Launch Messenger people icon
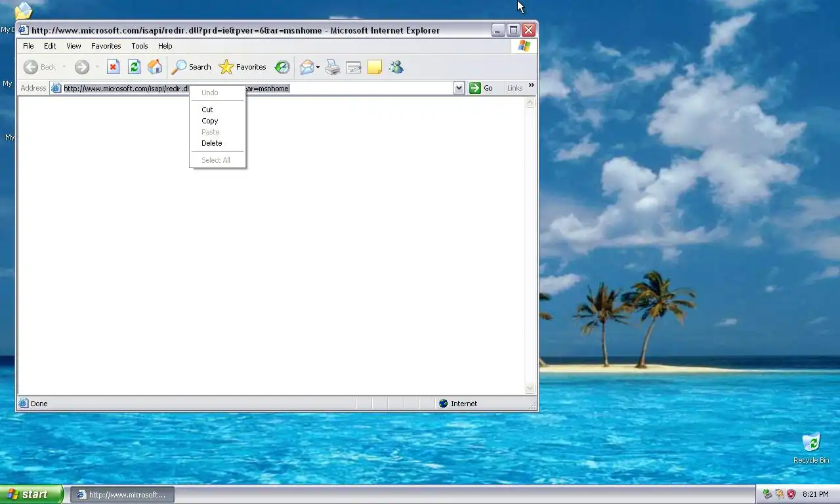840x504 pixels. pyautogui.click(x=396, y=67)
